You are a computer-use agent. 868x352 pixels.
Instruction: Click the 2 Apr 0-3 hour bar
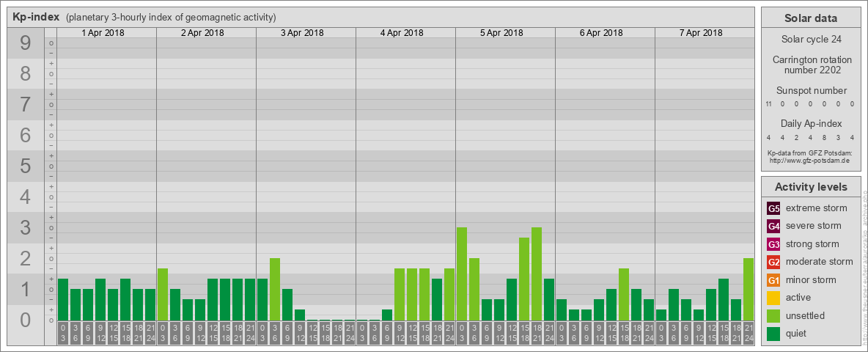tap(163, 295)
